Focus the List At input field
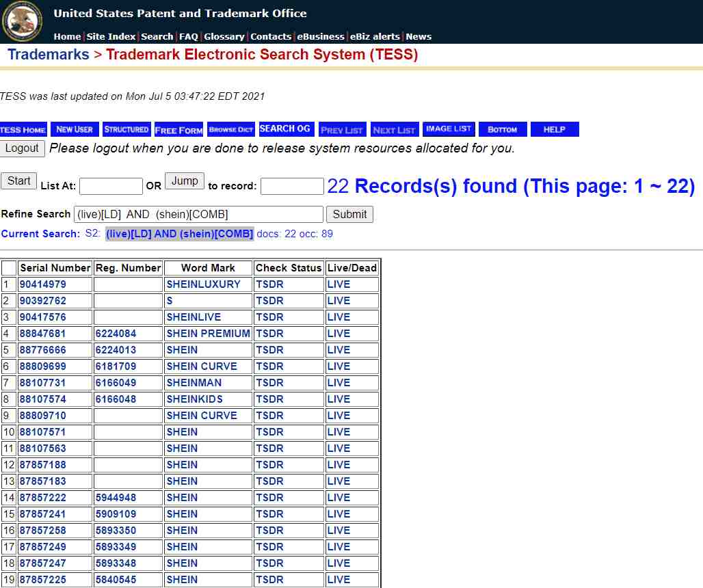 [111, 186]
